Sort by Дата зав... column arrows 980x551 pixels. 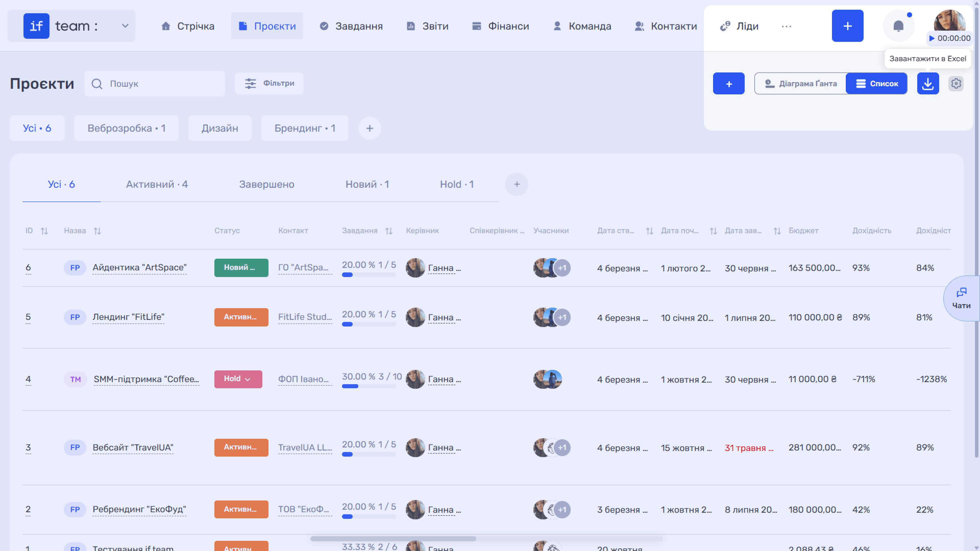(x=777, y=231)
